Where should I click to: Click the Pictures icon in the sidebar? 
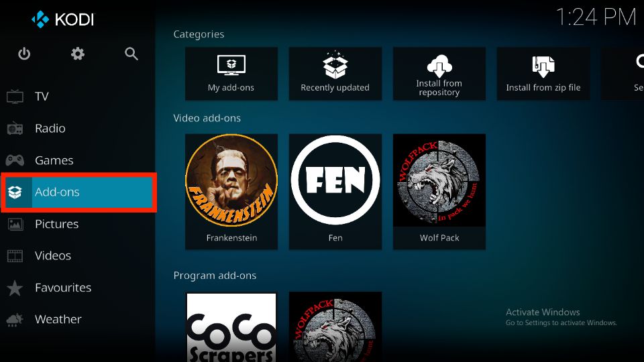(x=15, y=224)
